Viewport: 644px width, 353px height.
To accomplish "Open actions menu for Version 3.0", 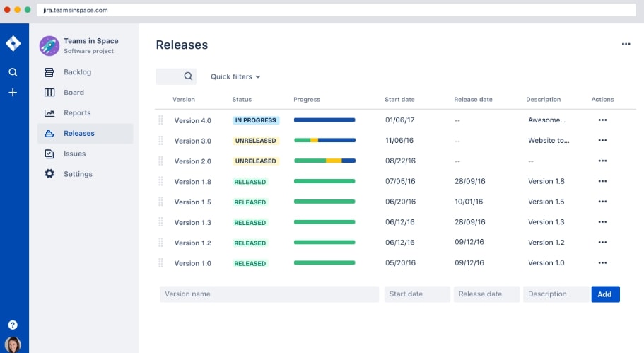I will 602,141.
